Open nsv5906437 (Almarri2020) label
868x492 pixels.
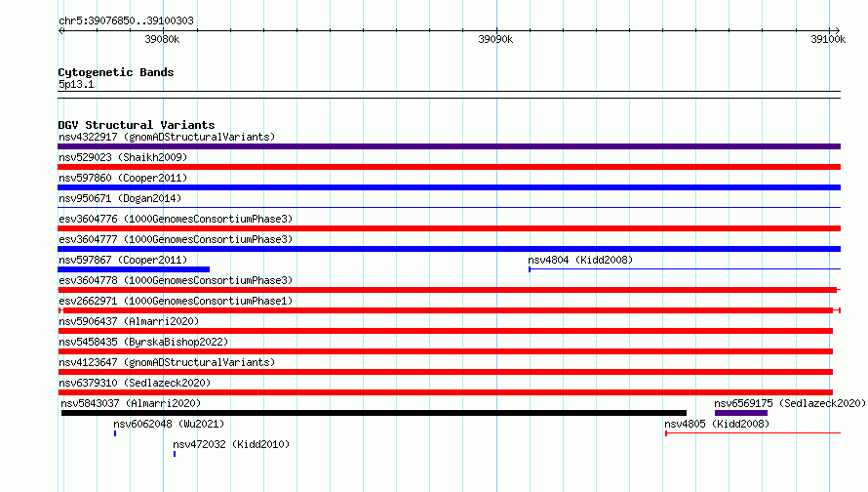(129, 321)
